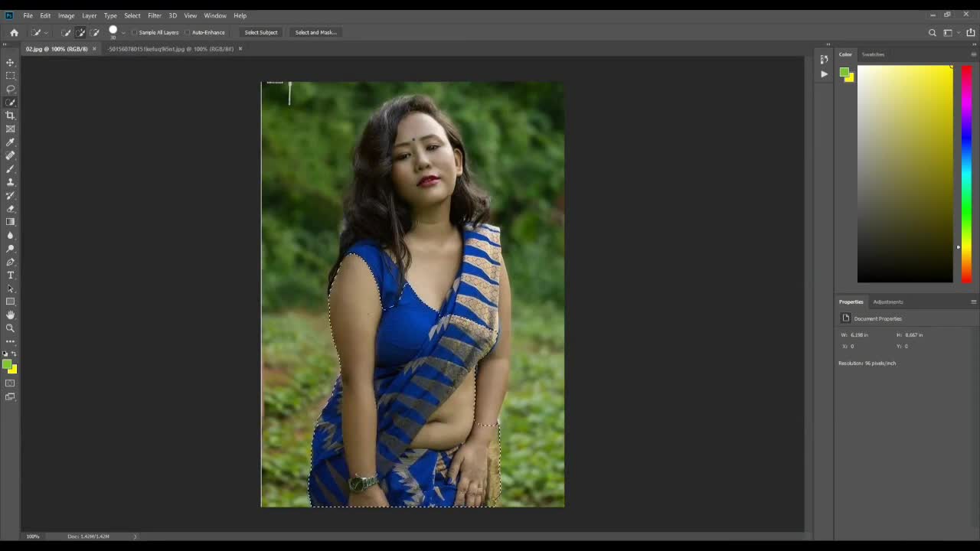Open the File menu
The height and width of the screenshot is (551, 980).
(28, 15)
